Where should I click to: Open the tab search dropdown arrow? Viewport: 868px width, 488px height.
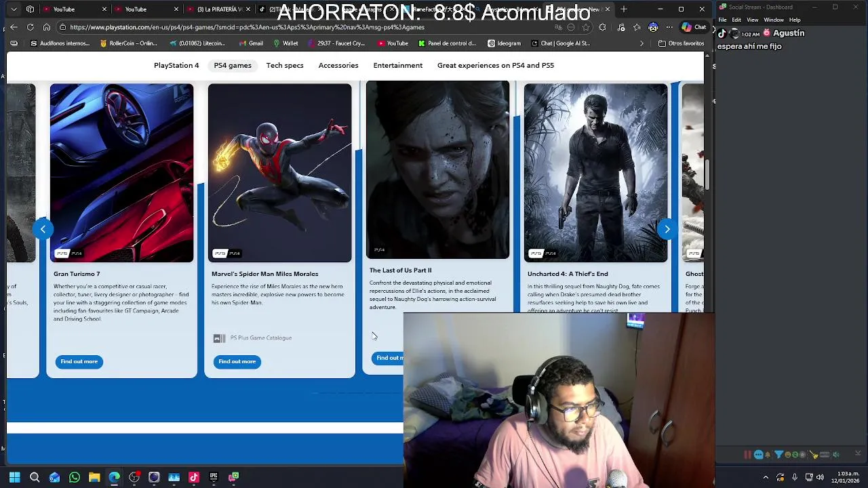pos(14,9)
